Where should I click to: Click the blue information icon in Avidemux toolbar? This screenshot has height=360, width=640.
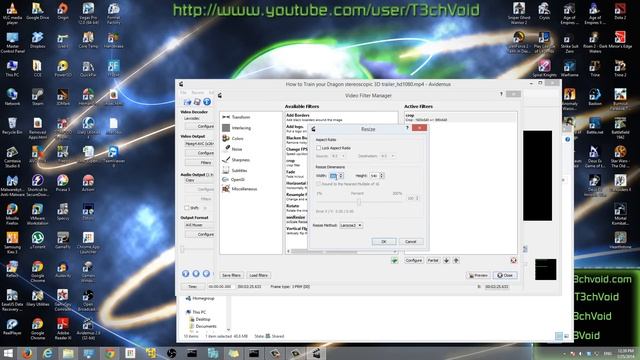207,102
